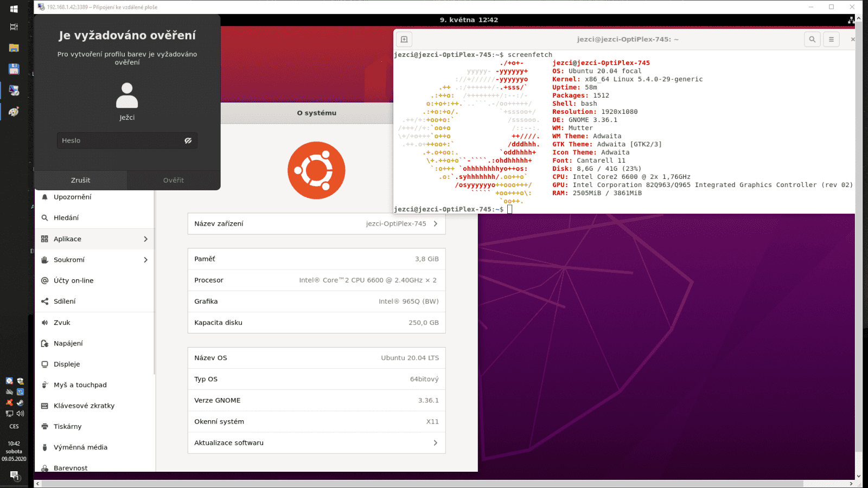
Task: Open Steam from the system tray
Action: point(20,402)
